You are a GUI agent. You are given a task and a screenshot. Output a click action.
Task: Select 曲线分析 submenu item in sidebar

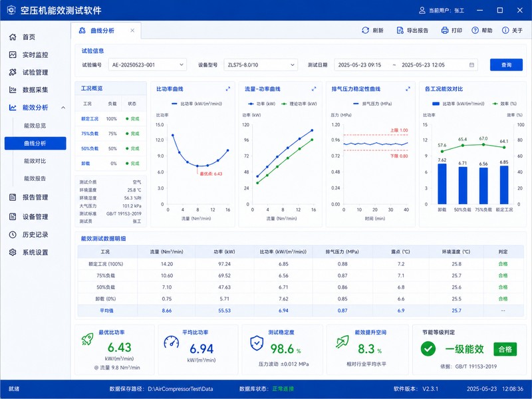35,143
